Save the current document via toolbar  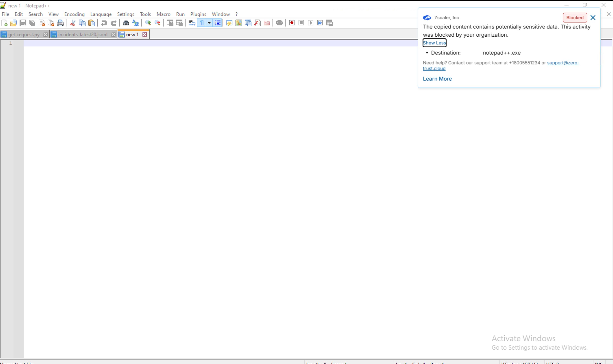pos(23,23)
